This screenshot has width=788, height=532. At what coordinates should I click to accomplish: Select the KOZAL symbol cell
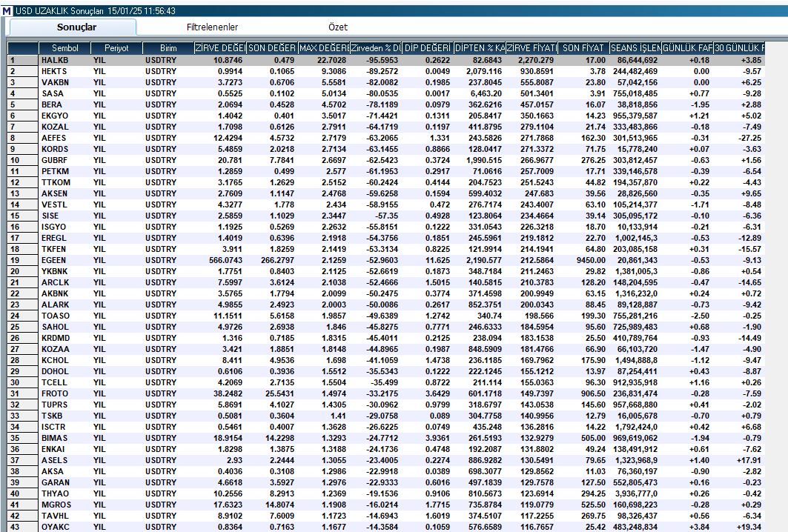64,127
